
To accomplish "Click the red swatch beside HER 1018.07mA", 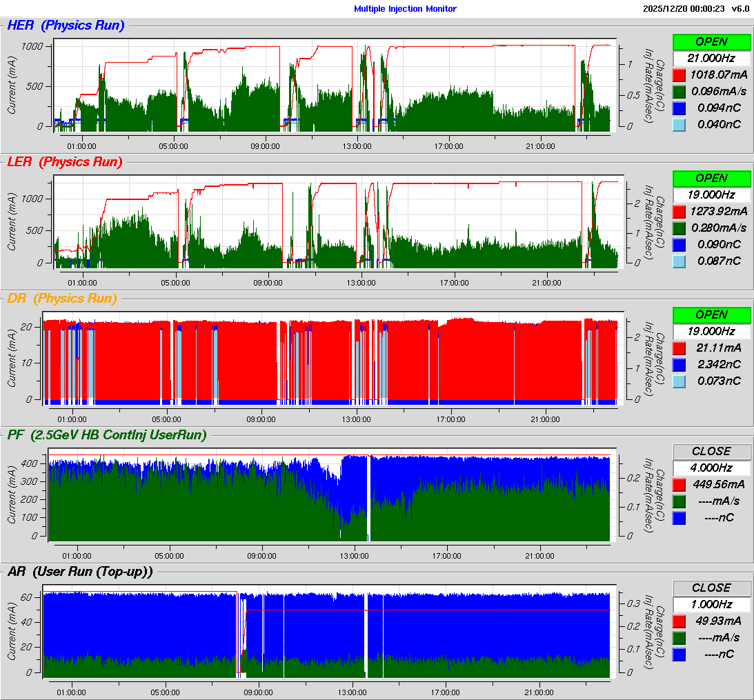I will [x=679, y=74].
